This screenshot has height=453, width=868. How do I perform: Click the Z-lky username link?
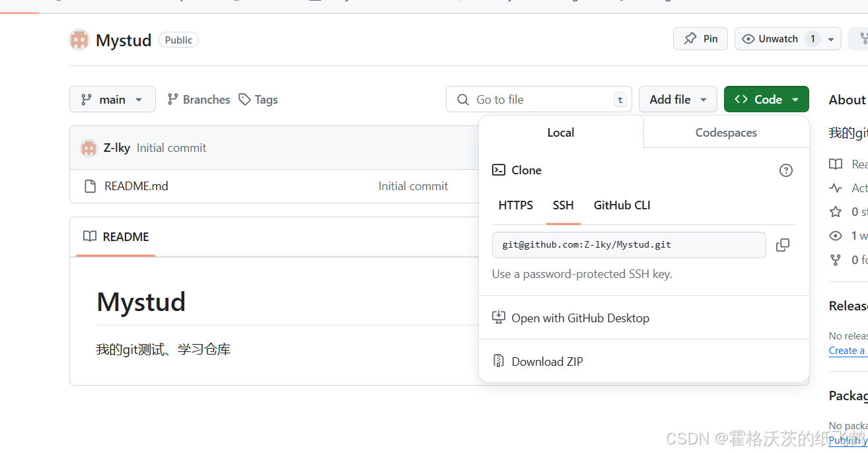click(117, 148)
